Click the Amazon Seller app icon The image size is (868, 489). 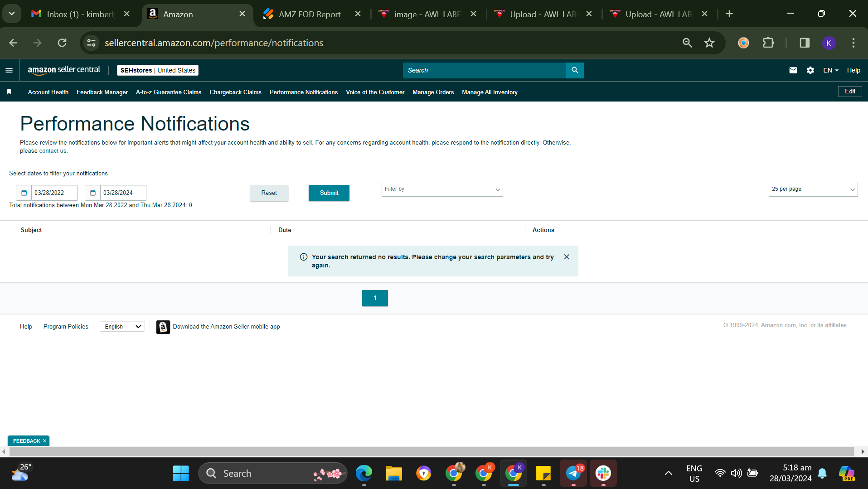(163, 327)
